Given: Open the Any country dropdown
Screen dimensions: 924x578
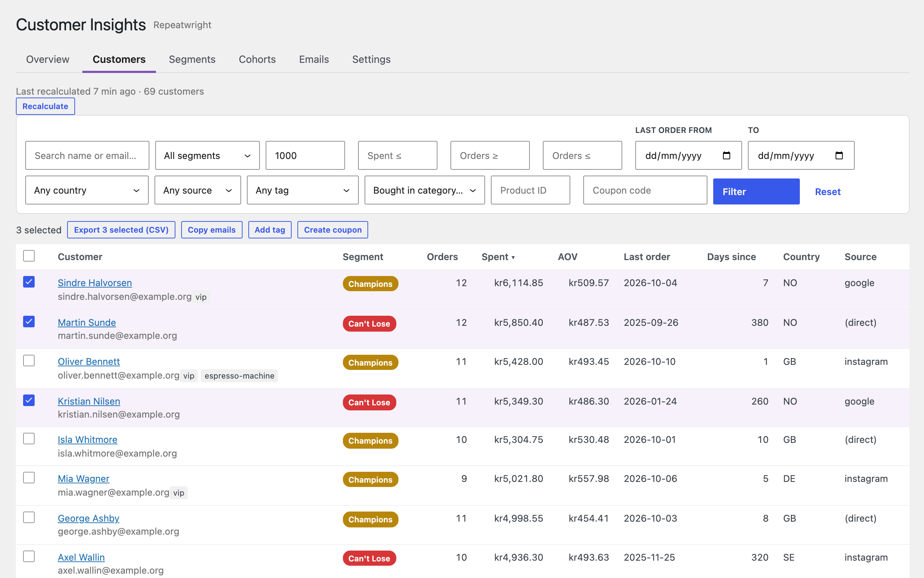Looking at the screenshot, I should [87, 190].
